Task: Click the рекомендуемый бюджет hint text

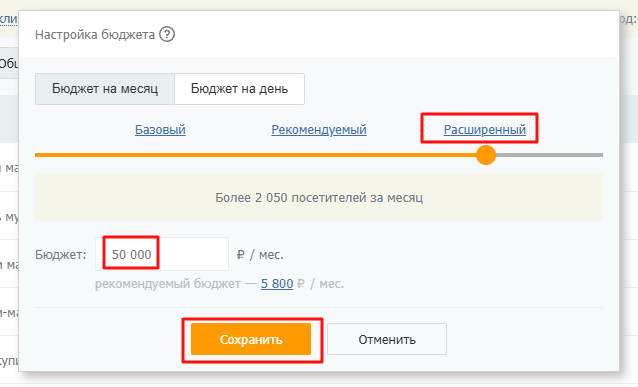Action: tap(168, 284)
